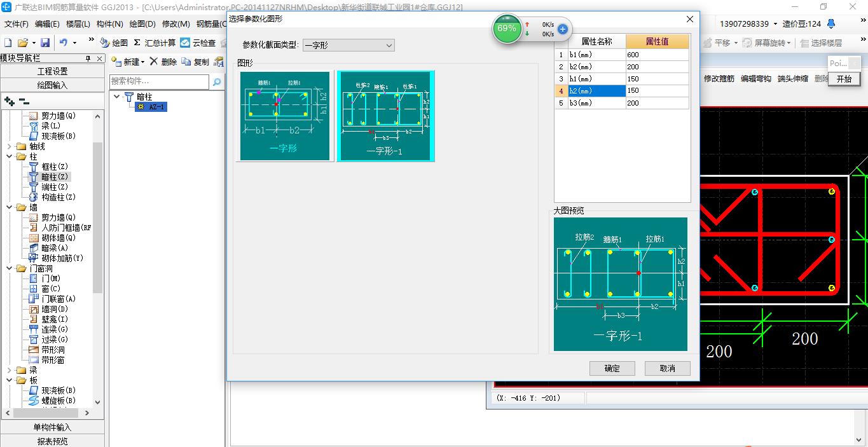Click the open folder icon
This screenshot has width=868, height=447.
22,43
